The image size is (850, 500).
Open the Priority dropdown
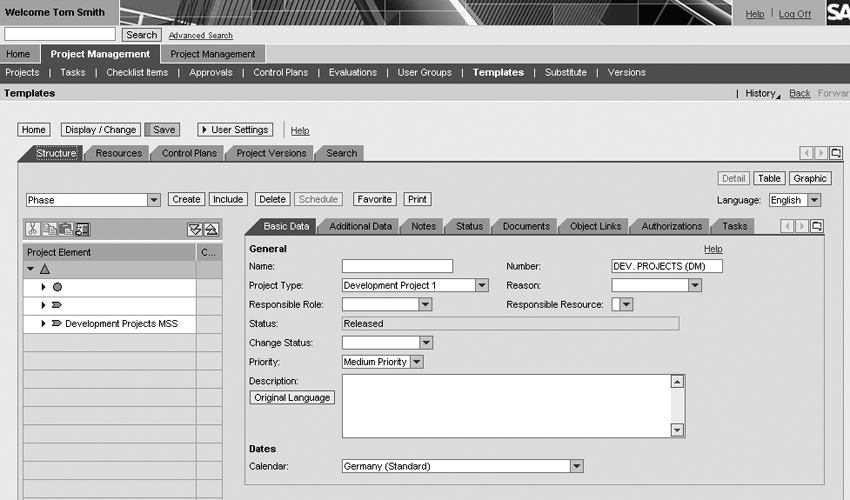tap(416, 362)
